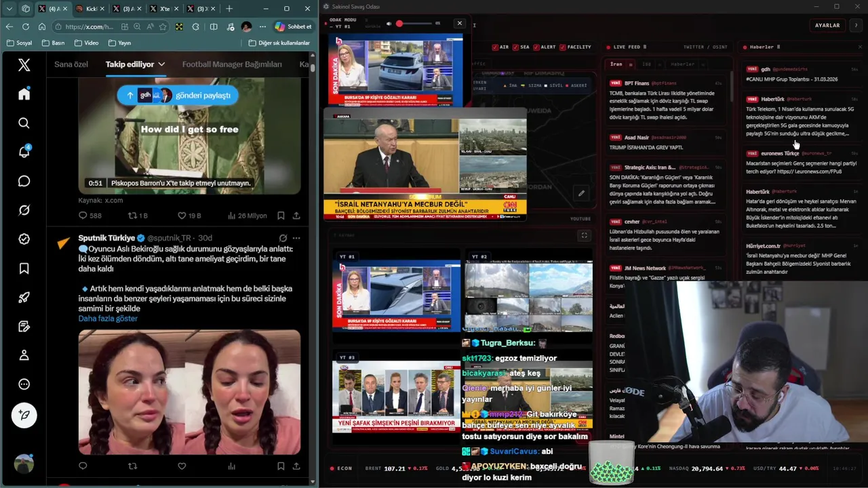This screenshot has width=868, height=488.
Task: Open the rocket icon in X sidebar
Action: click(24, 298)
